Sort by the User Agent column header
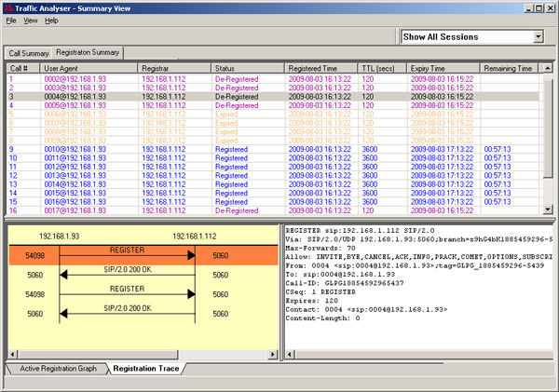Screen dimensions: 559x392 [89, 68]
